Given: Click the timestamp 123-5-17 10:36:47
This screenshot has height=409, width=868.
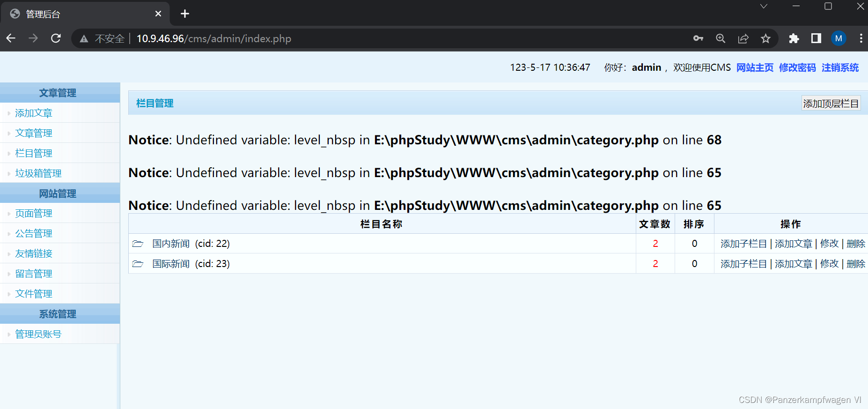Looking at the screenshot, I should 550,67.
